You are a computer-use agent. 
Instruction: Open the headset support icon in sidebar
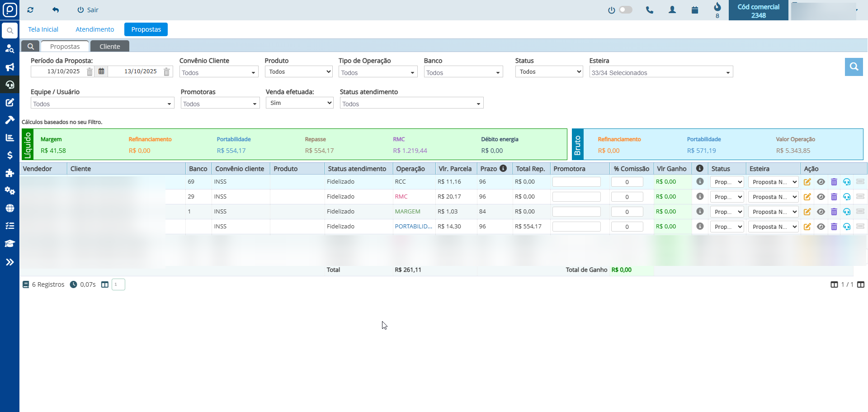click(9, 85)
